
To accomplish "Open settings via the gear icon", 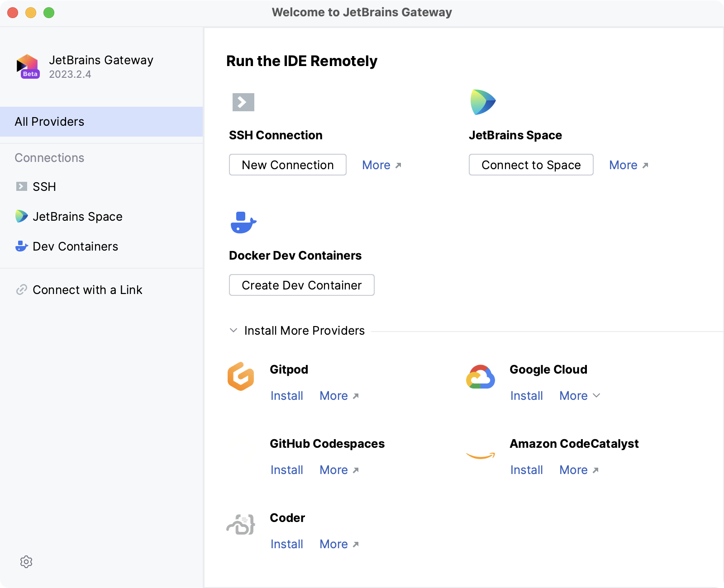I will coord(26,562).
